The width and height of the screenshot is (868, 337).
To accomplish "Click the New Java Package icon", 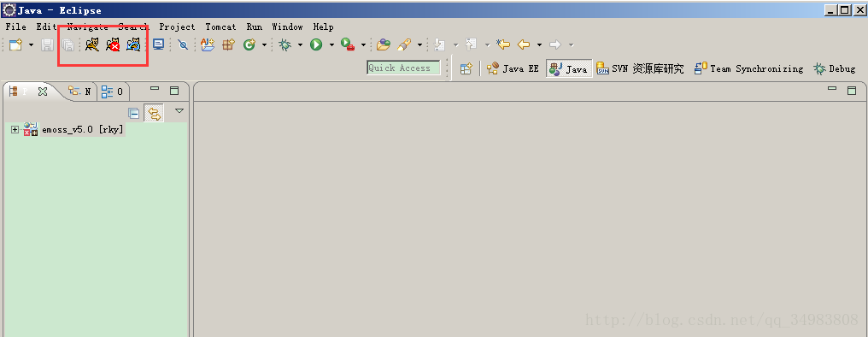I will coord(229,44).
